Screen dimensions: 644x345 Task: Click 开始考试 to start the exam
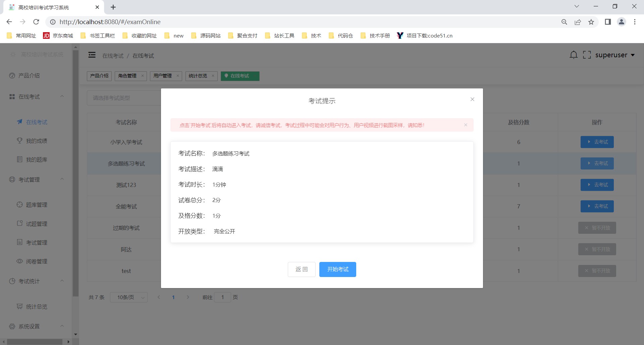pyautogui.click(x=337, y=269)
